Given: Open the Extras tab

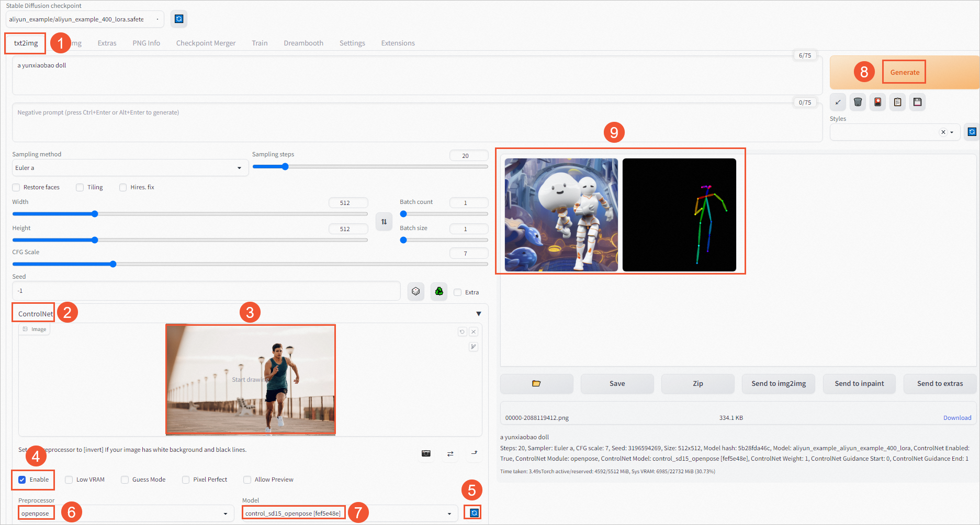Looking at the screenshot, I should (x=107, y=43).
